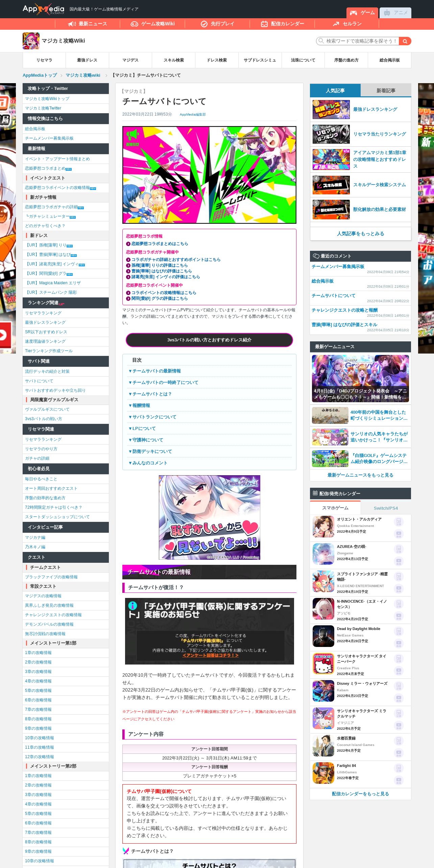Open article icon for スプライトファンタジア
Viewport: 434px width, 868px height.
pyautogui.click(x=399, y=577)
